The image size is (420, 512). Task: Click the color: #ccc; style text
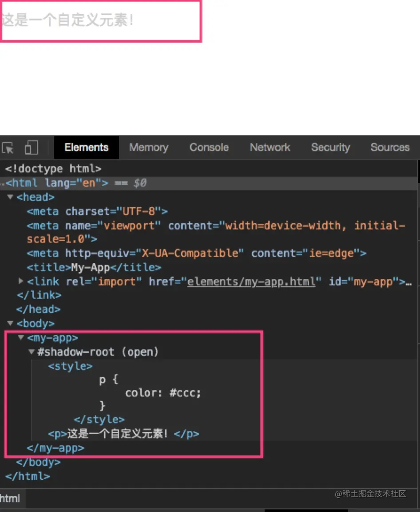tap(163, 393)
